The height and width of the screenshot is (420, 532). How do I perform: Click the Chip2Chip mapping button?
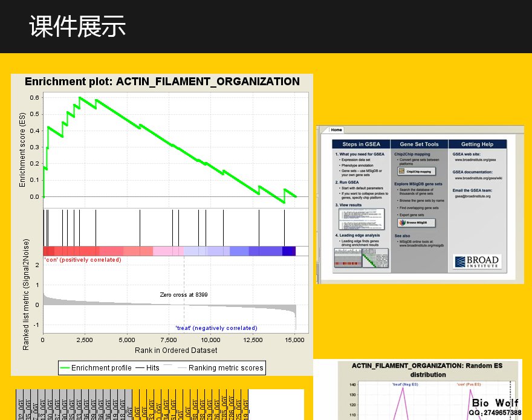(417, 172)
